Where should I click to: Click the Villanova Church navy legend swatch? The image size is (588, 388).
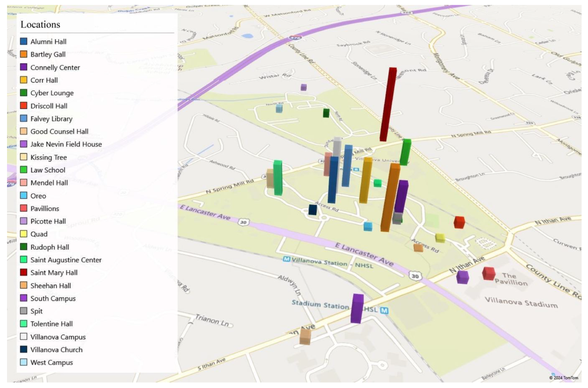tap(24, 349)
